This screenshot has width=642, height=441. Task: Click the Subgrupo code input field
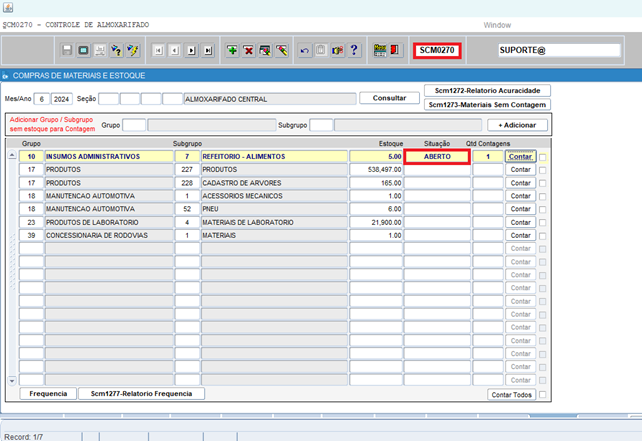[x=321, y=125]
